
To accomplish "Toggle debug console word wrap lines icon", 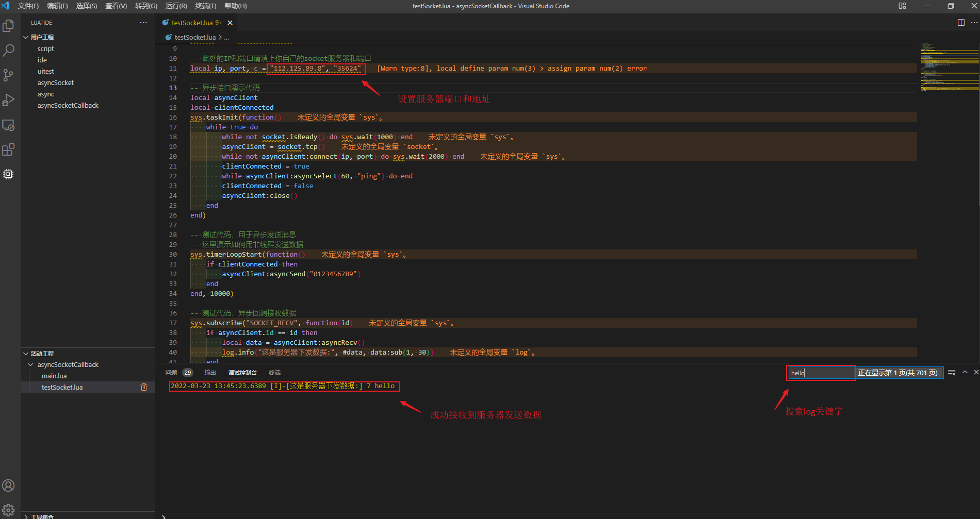I will (952, 373).
